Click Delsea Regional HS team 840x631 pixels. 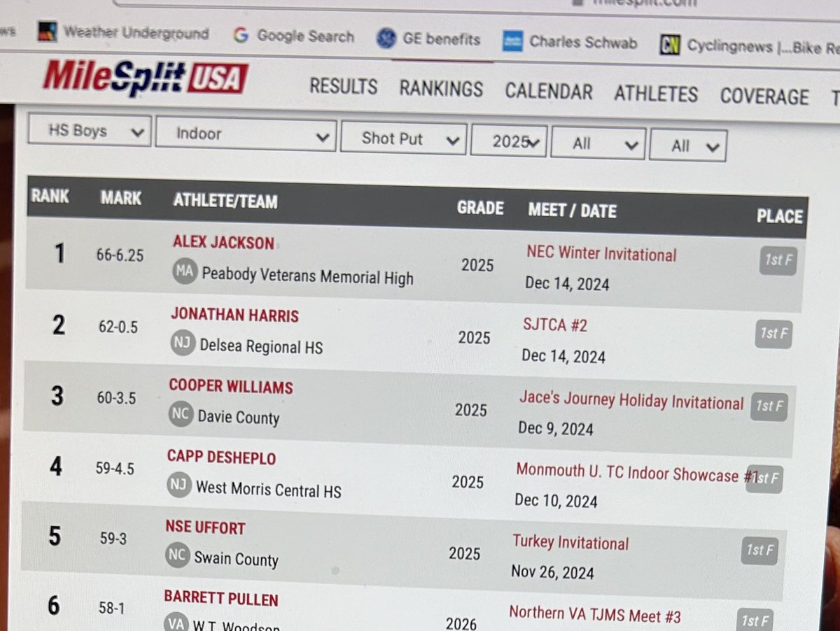(x=261, y=346)
